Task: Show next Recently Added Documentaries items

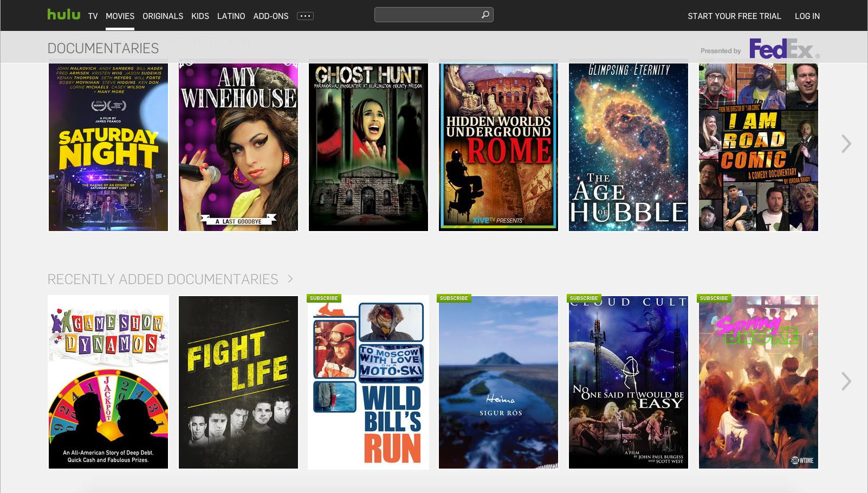Action: point(846,381)
